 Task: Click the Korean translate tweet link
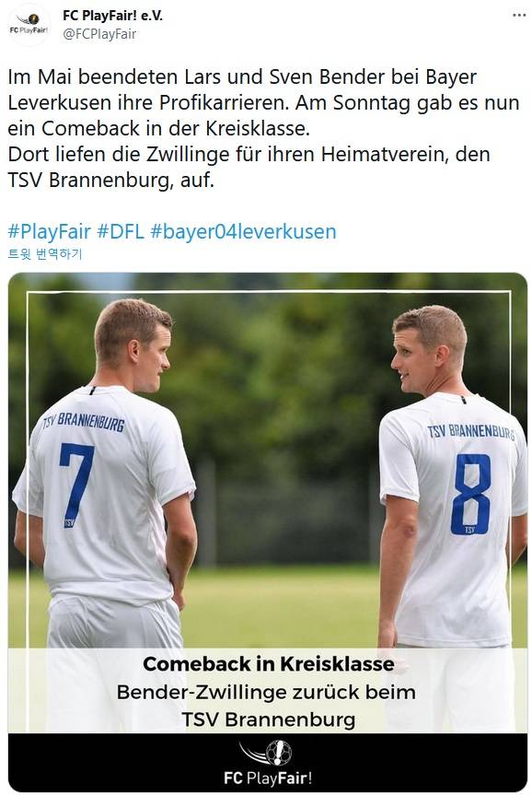pos(44,253)
